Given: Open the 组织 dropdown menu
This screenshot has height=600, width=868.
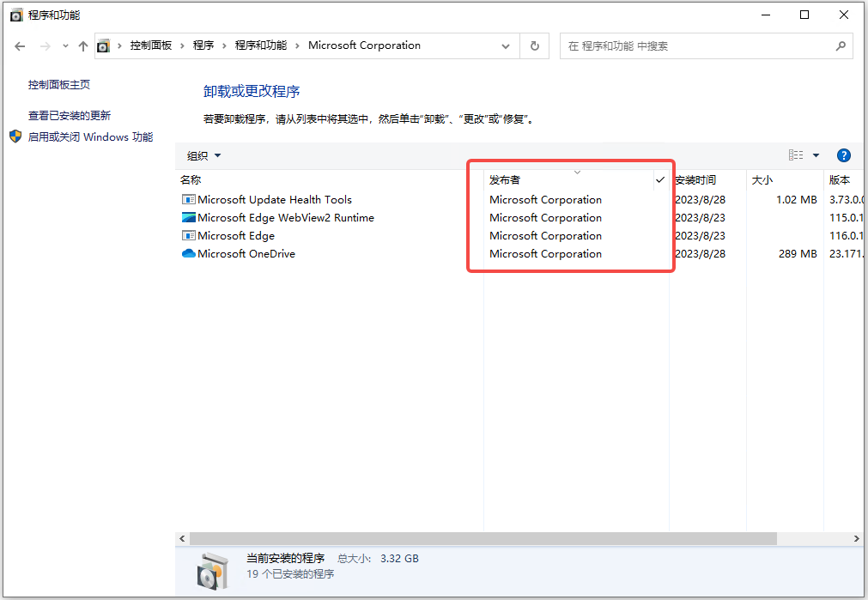Looking at the screenshot, I should (x=203, y=156).
